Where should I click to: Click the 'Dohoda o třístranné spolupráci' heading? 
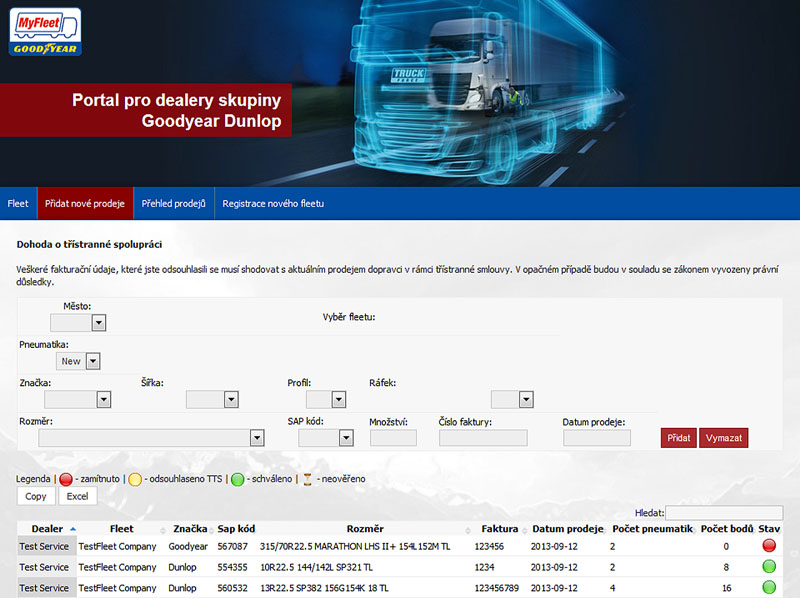pyautogui.click(x=89, y=244)
